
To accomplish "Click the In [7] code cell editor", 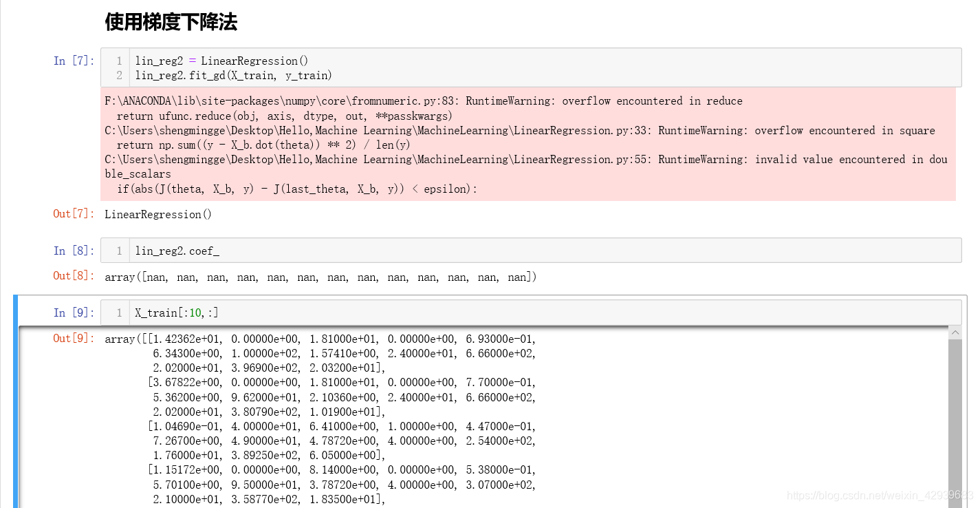I will (531, 67).
